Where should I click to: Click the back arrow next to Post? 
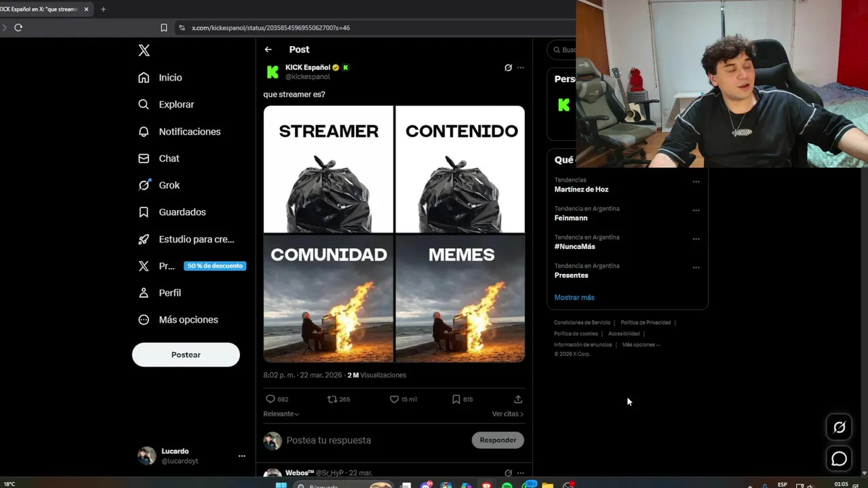[x=268, y=49]
